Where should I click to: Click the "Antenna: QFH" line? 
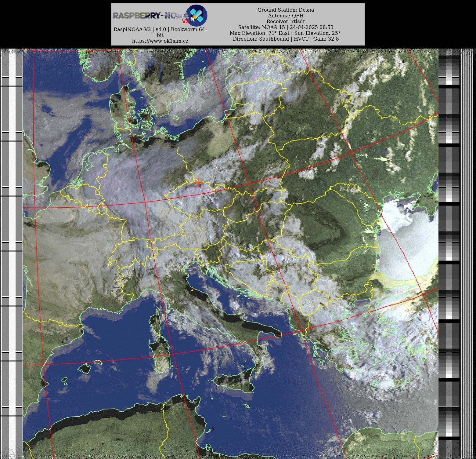[x=286, y=16]
